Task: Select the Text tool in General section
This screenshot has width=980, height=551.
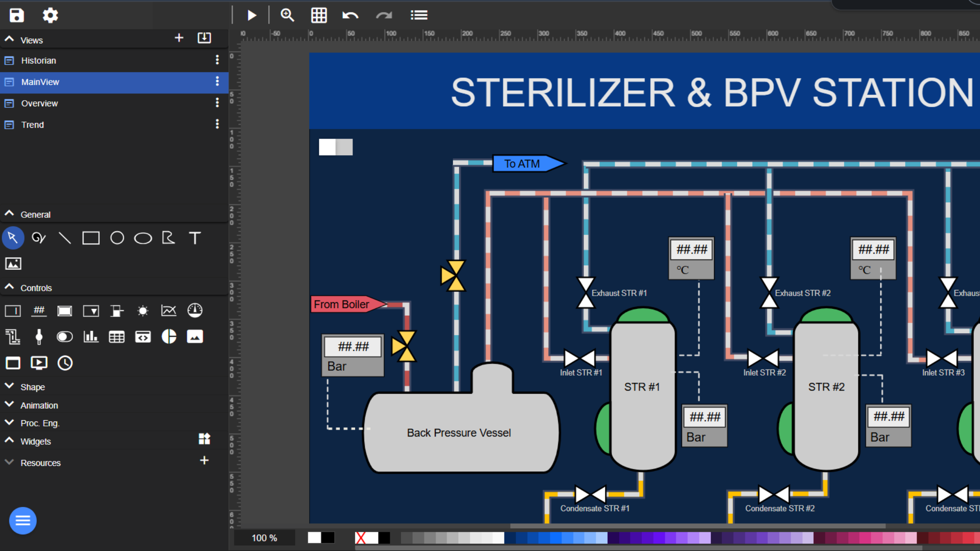Action: (195, 237)
